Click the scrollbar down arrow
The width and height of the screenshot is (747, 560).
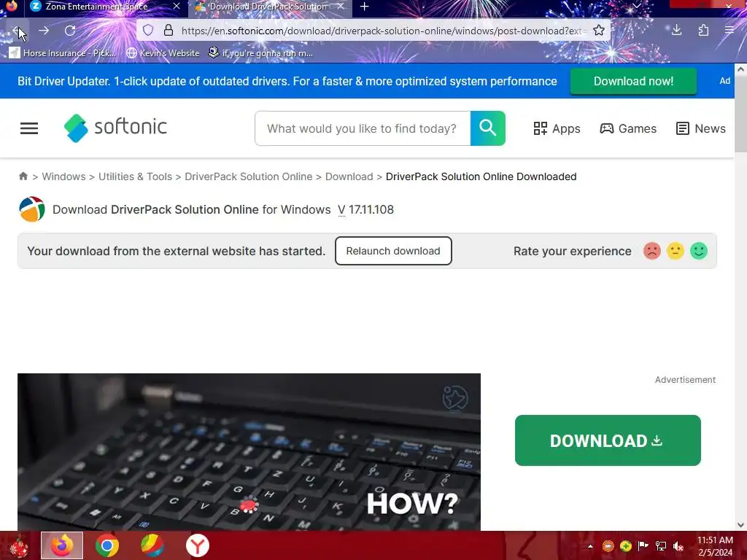tap(740, 525)
